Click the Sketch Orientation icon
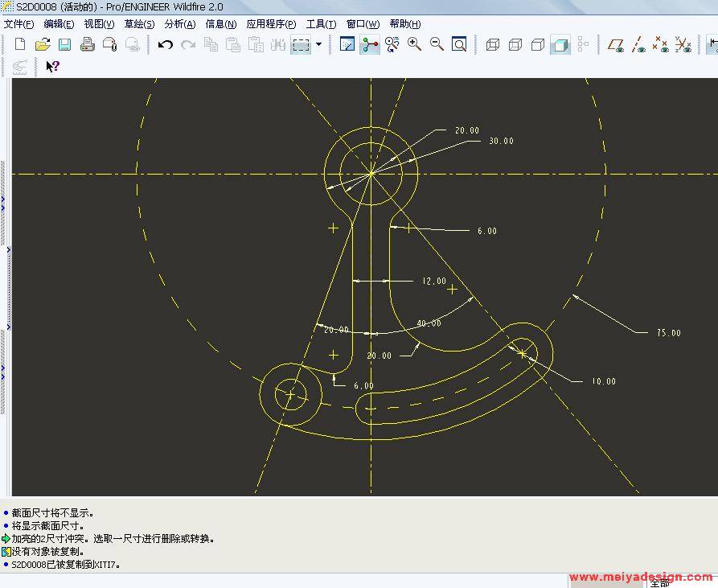Image resolution: width=718 pixels, height=588 pixels. (347, 44)
